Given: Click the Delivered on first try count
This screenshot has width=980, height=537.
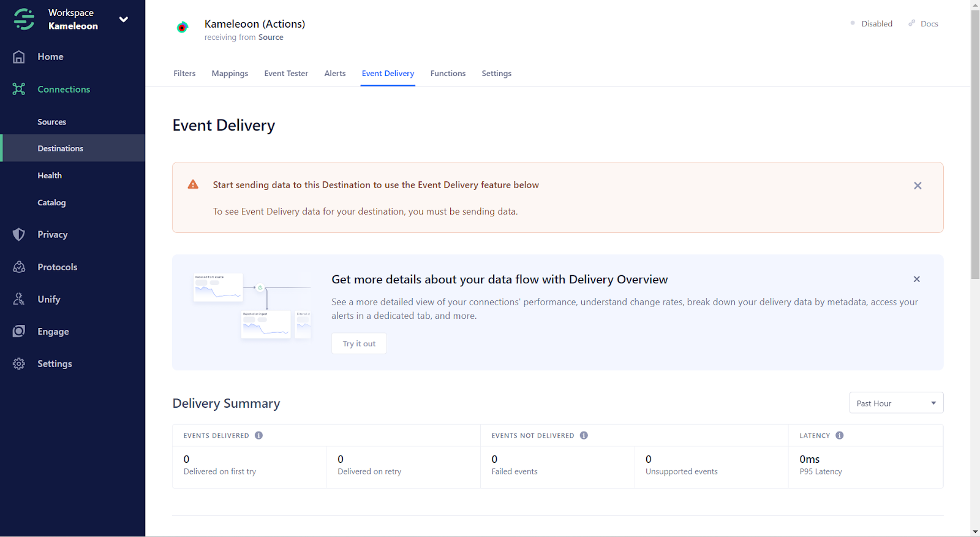Looking at the screenshot, I should [186, 459].
